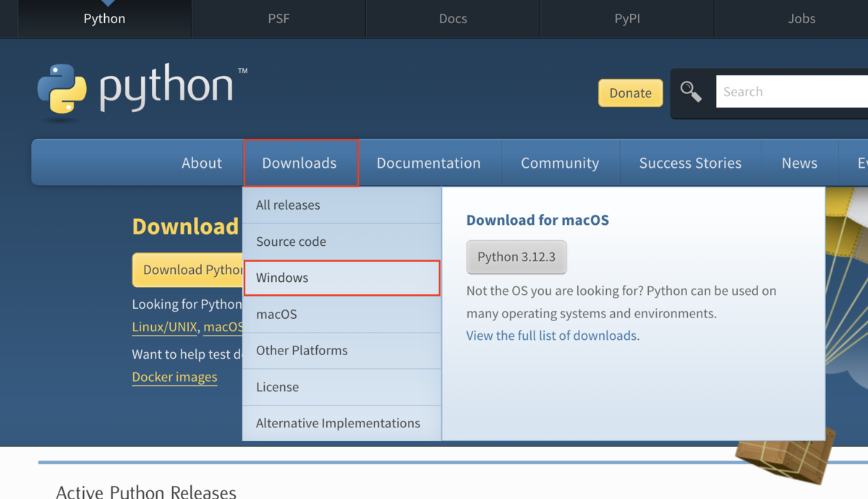Open the About navigation menu
868x499 pixels.
[x=202, y=163]
